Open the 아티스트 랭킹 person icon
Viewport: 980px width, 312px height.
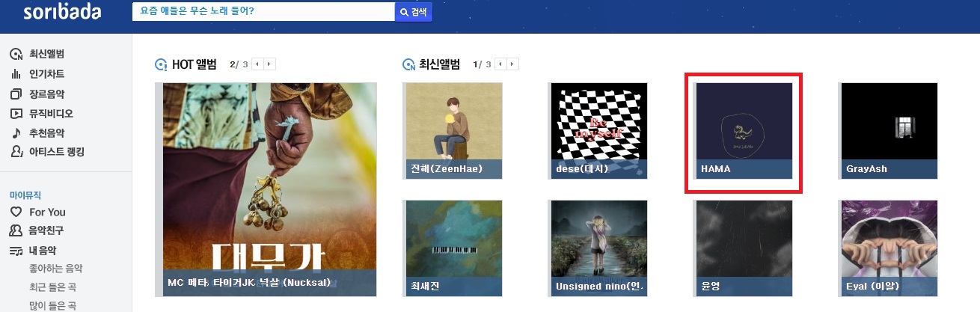click(x=16, y=152)
